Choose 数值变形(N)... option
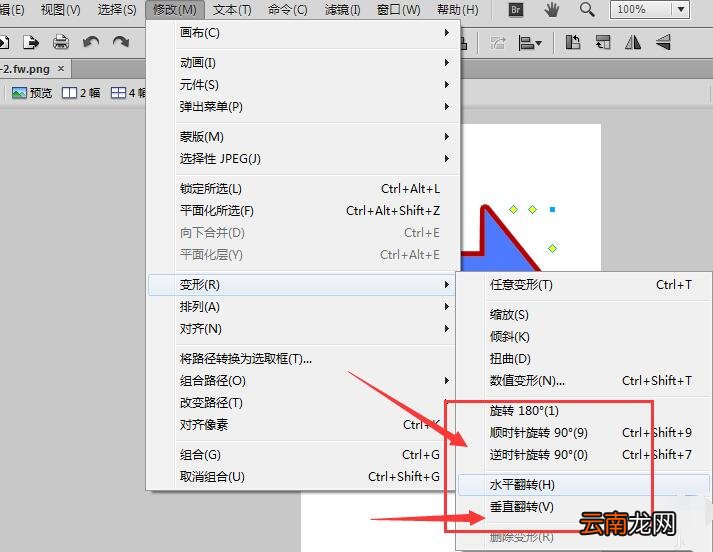 [x=584, y=381]
